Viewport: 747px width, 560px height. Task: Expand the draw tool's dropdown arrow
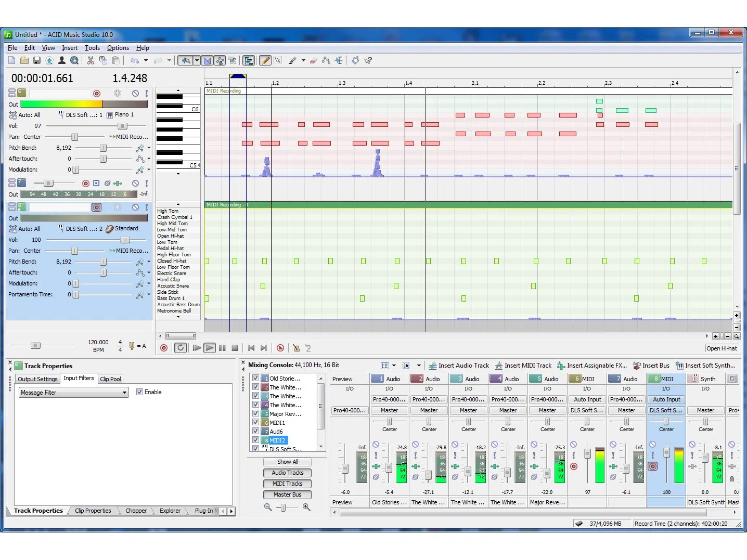[303, 60]
